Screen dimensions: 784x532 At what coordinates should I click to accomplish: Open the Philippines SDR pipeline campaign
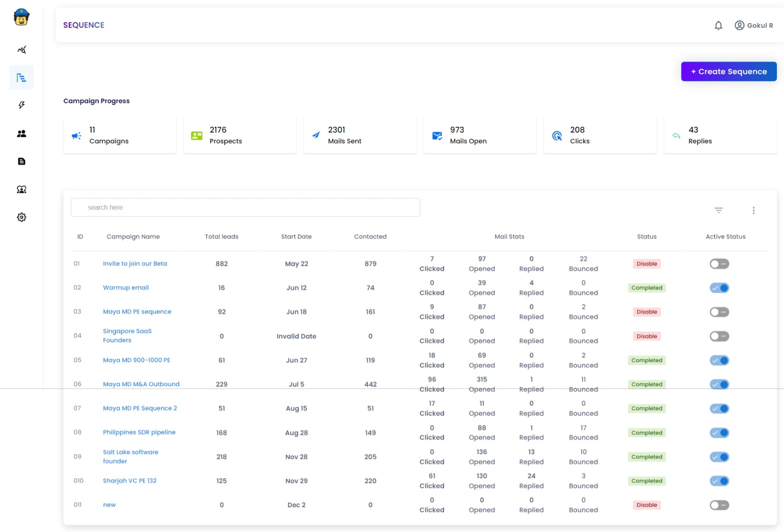point(139,432)
